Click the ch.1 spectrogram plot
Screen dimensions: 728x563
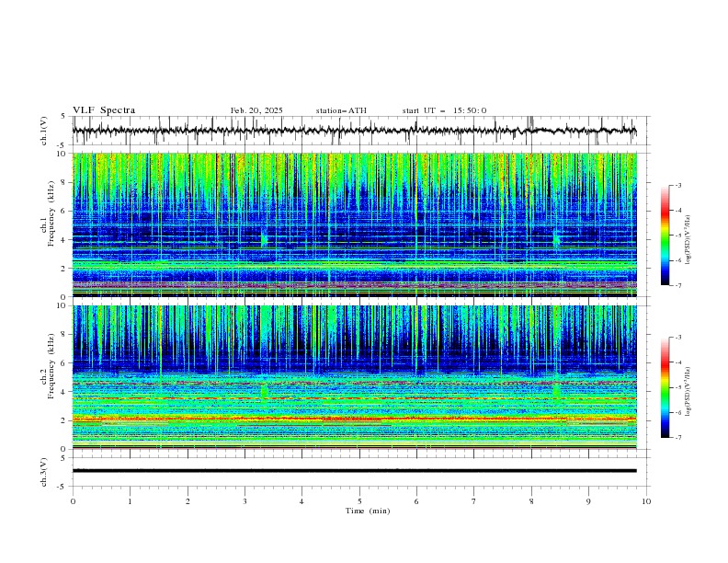355,224
